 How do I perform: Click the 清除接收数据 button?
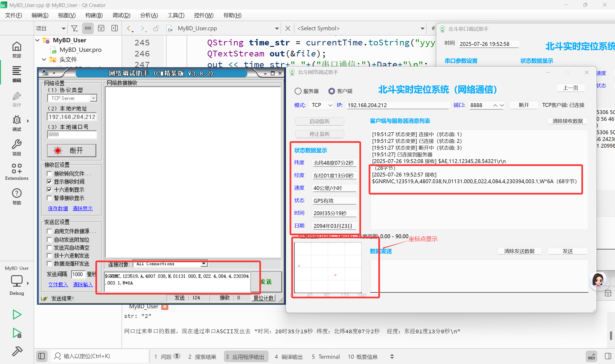(567, 121)
